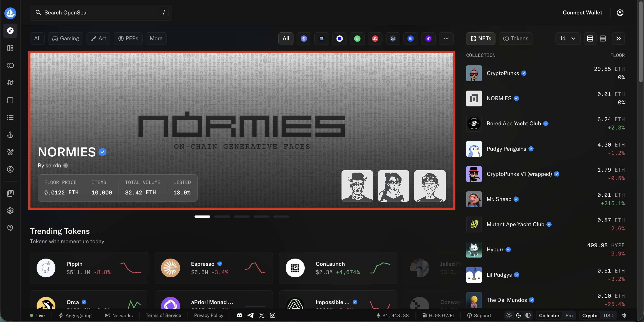The image size is (644, 322).
Task: Open the rankings list icon in sidebar
Action: [x=10, y=117]
